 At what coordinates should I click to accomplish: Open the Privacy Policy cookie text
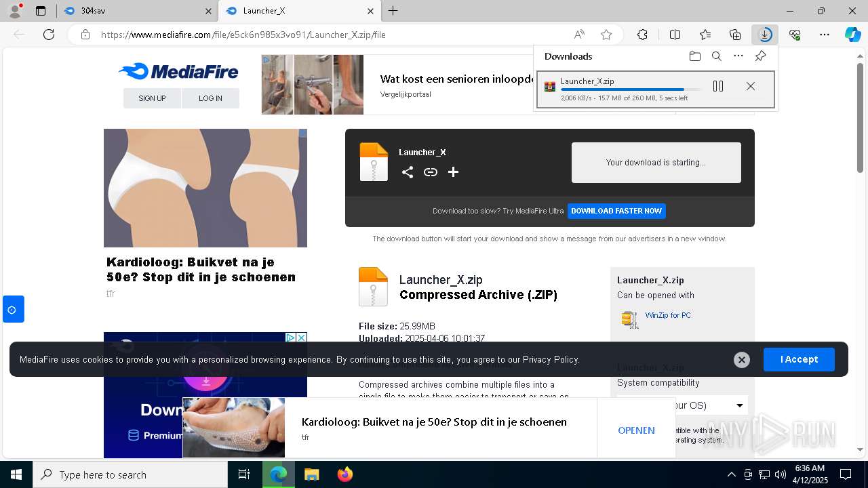coord(550,360)
